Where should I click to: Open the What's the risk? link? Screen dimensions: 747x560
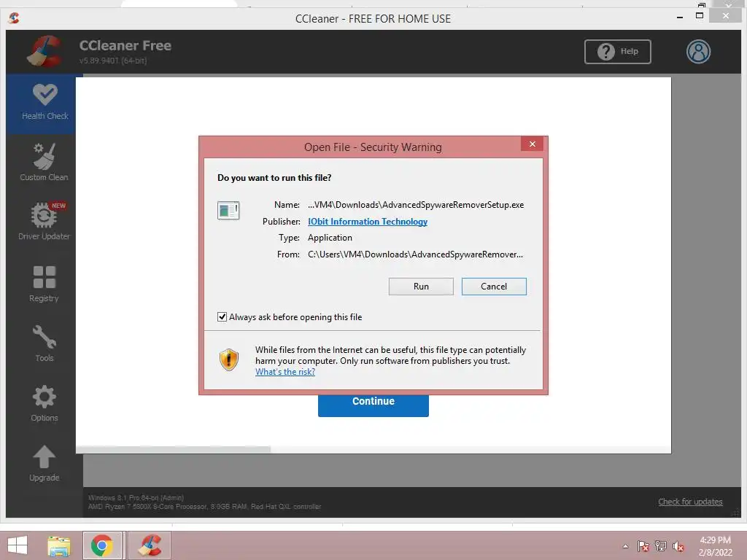(285, 371)
